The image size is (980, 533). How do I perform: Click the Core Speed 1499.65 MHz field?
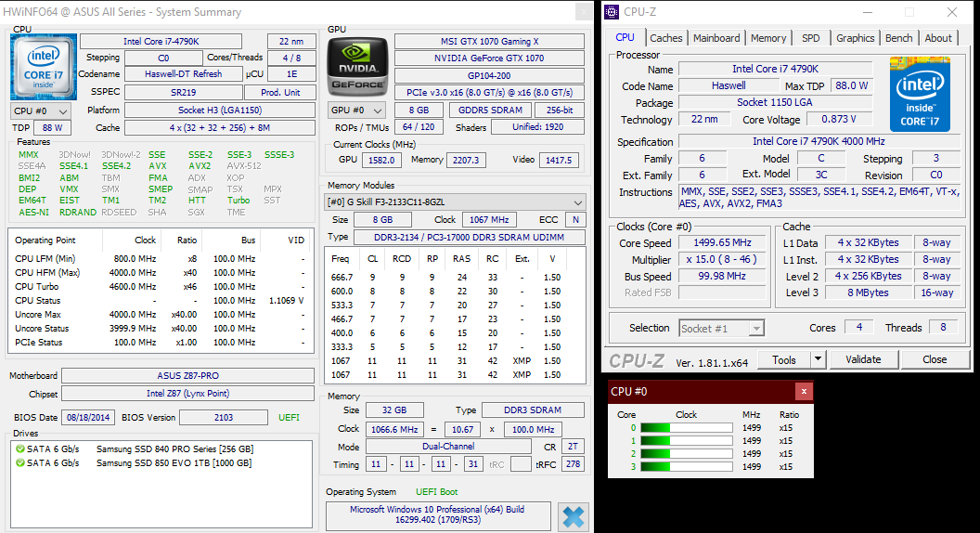(x=722, y=242)
